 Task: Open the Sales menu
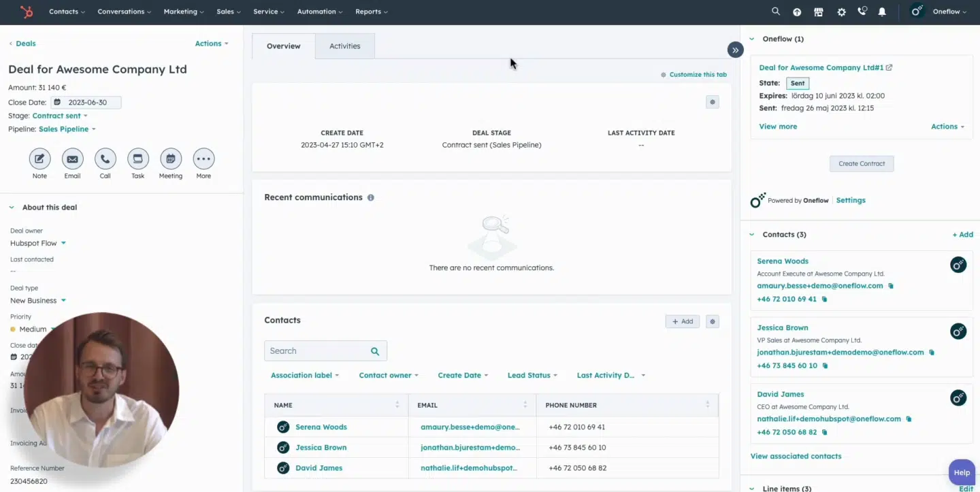229,12
